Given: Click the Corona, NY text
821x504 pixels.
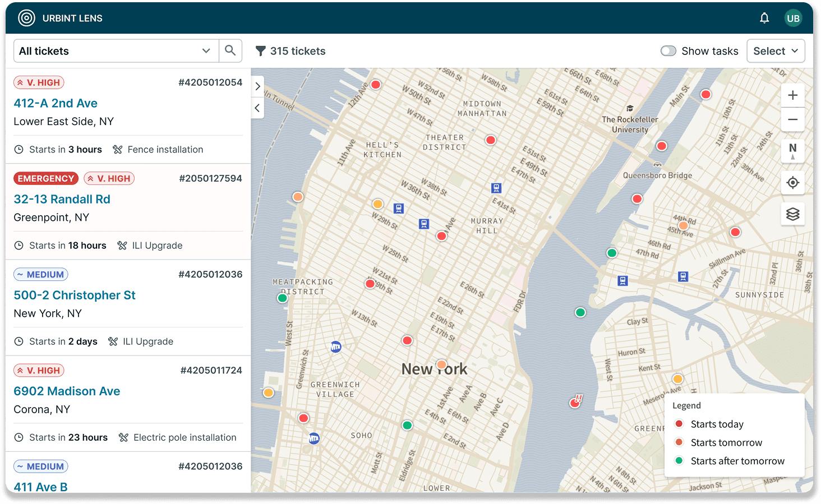Looking at the screenshot, I should tap(41, 409).
